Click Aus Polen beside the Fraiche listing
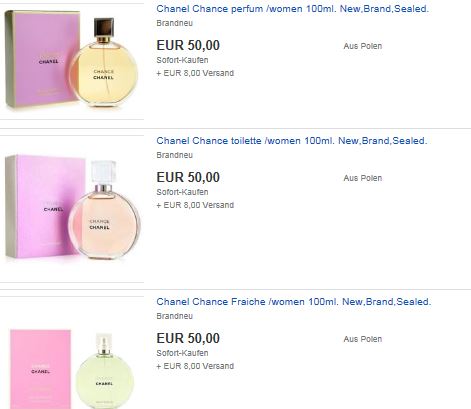The height and width of the screenshot is (409, 471). (x=363, y=339)
